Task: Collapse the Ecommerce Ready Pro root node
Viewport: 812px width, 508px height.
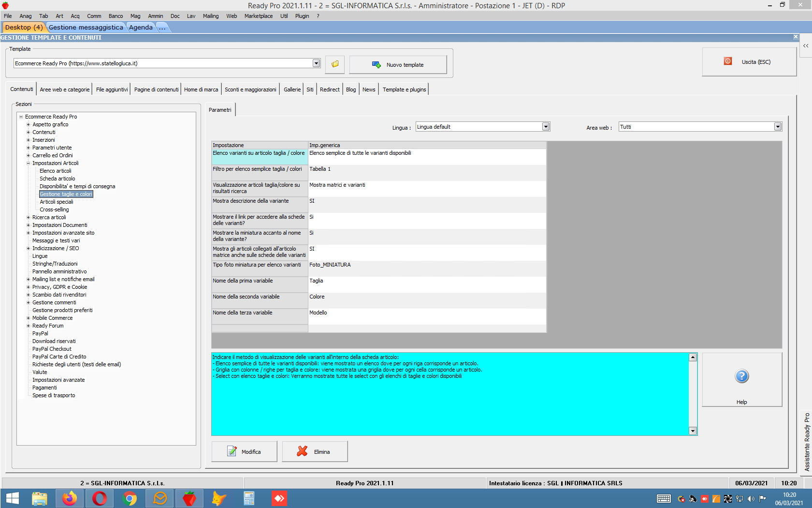Action: [21, 117]
